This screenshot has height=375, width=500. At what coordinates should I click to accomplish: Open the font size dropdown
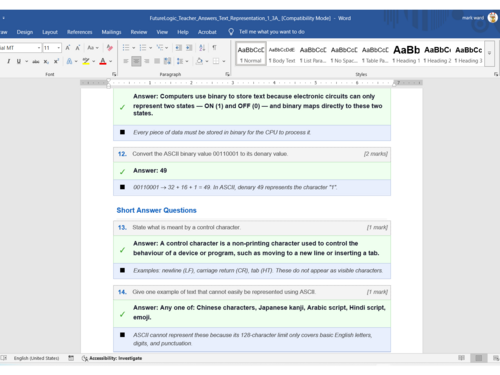tap(59, 48)
